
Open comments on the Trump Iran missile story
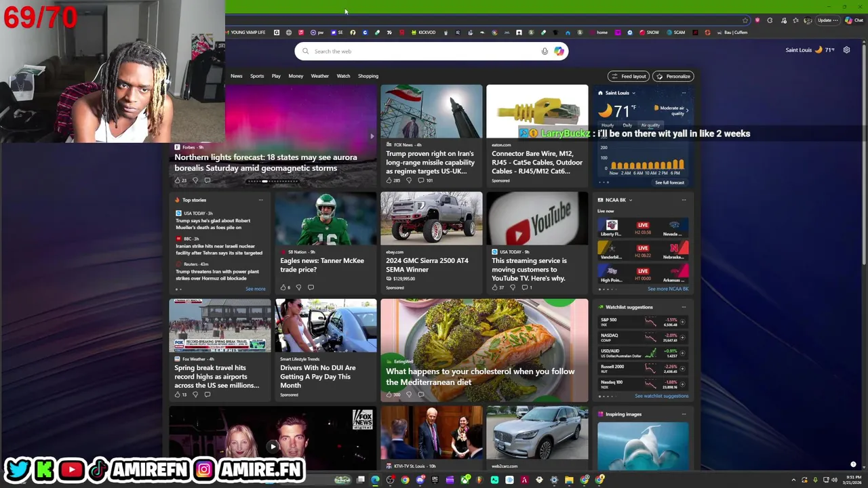click(x=420, y=180)
